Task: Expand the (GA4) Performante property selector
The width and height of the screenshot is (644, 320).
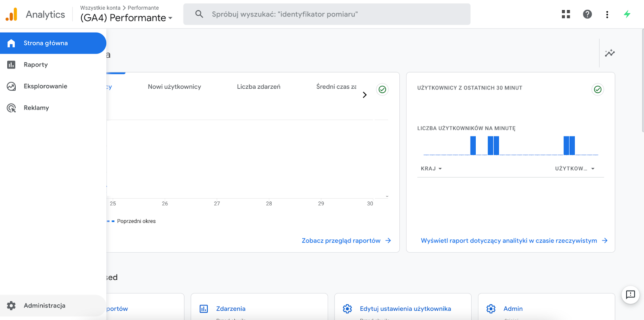Action: pos(126,18)
